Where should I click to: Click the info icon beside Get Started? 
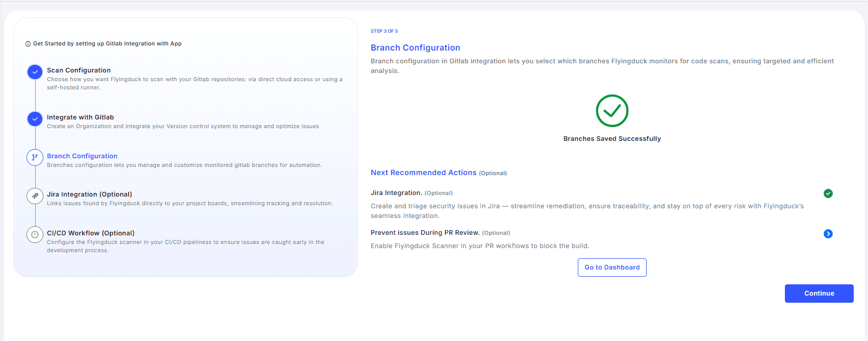coord(28,44)
